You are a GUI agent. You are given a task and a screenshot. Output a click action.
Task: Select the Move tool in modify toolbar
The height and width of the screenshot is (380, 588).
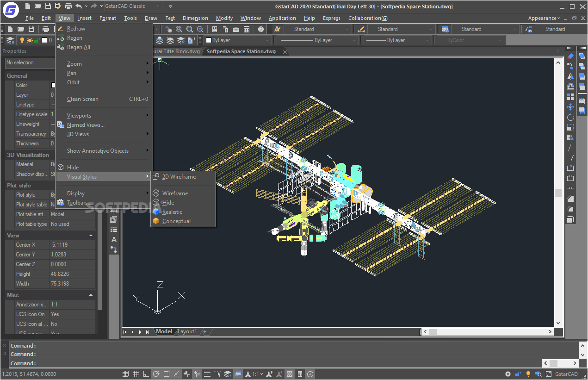(570, 107)
